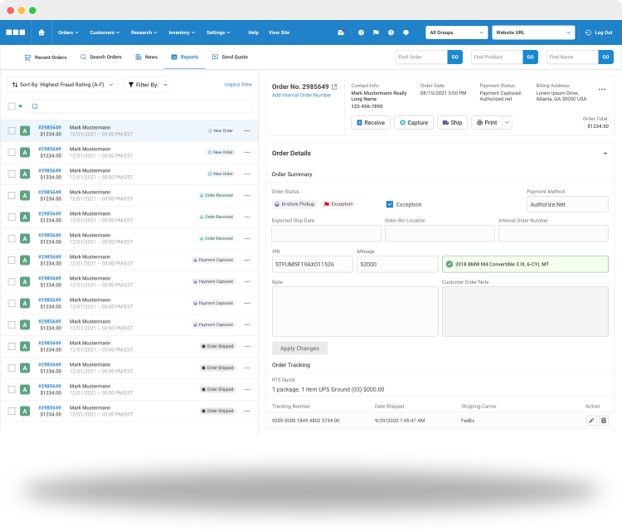
Task: Click the Expected Ship Date field
Action: [326, 234]
